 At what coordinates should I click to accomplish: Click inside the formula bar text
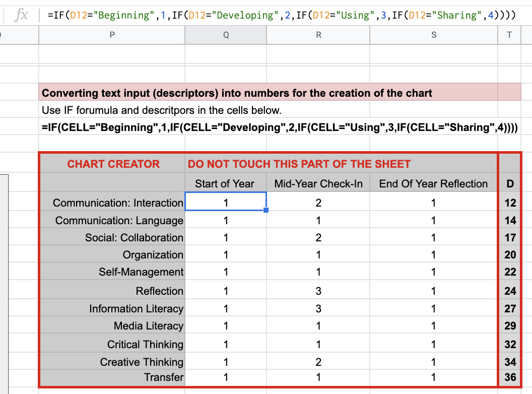pos(281,15)
